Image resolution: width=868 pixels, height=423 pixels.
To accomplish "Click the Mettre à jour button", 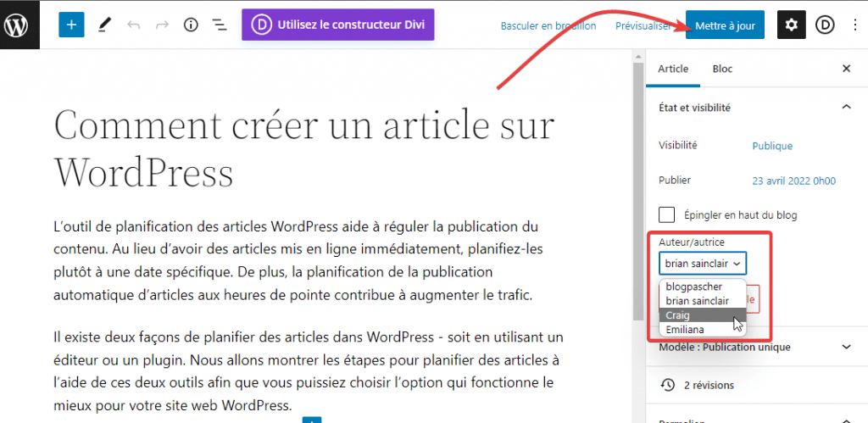I will pyautogui.click(x=726, y=25).
